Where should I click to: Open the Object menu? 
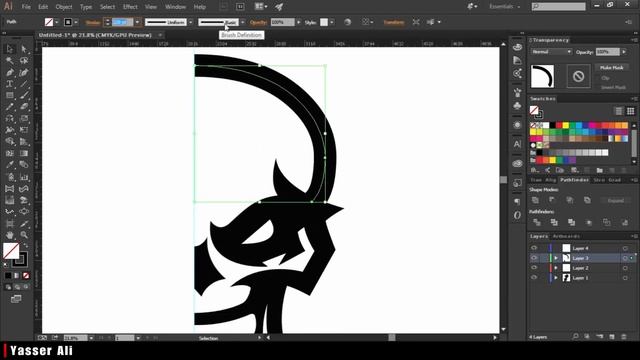coord(64,7)
